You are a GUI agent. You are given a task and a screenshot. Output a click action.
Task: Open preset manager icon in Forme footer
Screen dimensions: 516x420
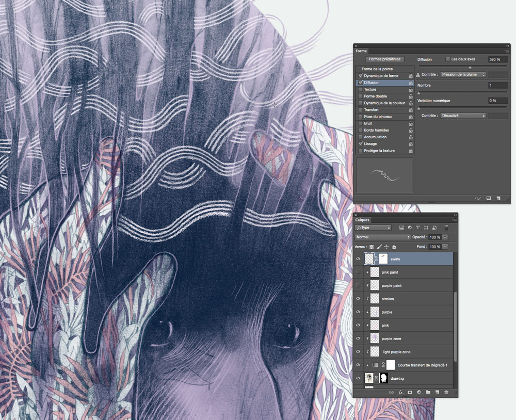489,198
